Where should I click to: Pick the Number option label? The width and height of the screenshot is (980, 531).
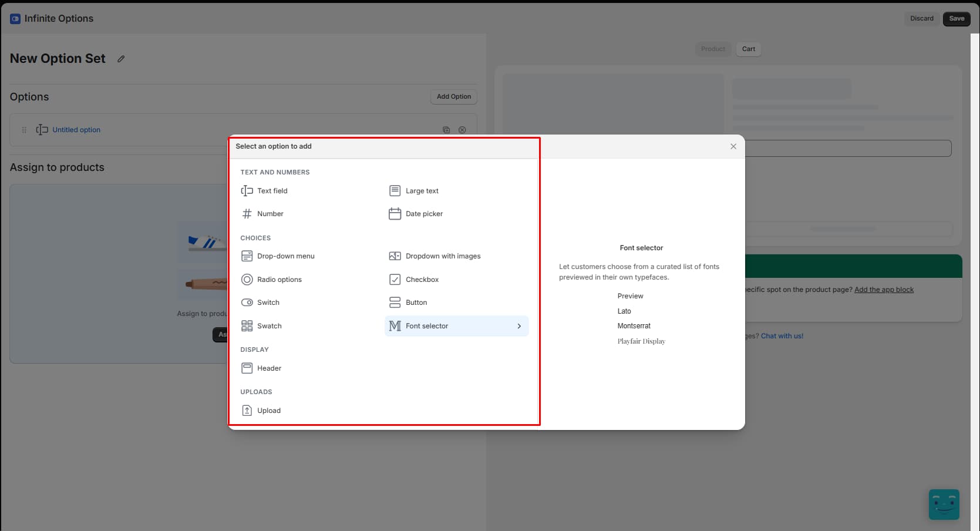(270, 214)
